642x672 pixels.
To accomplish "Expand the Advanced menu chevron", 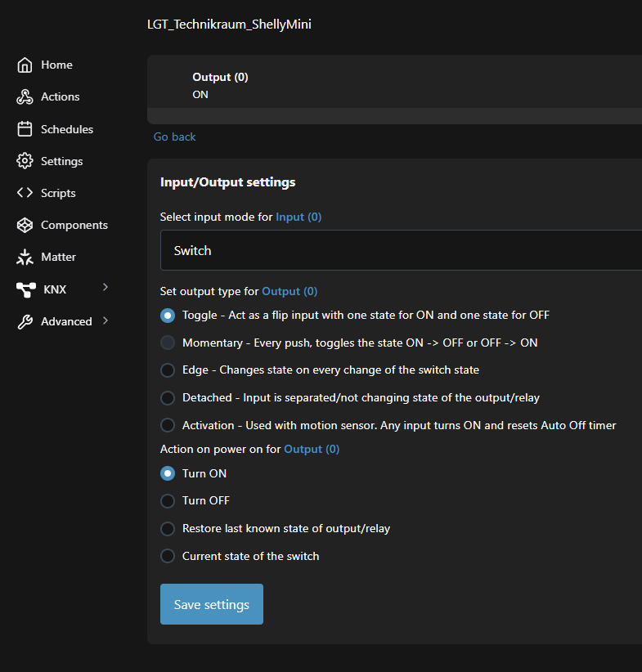I will [x=106, y=320].
